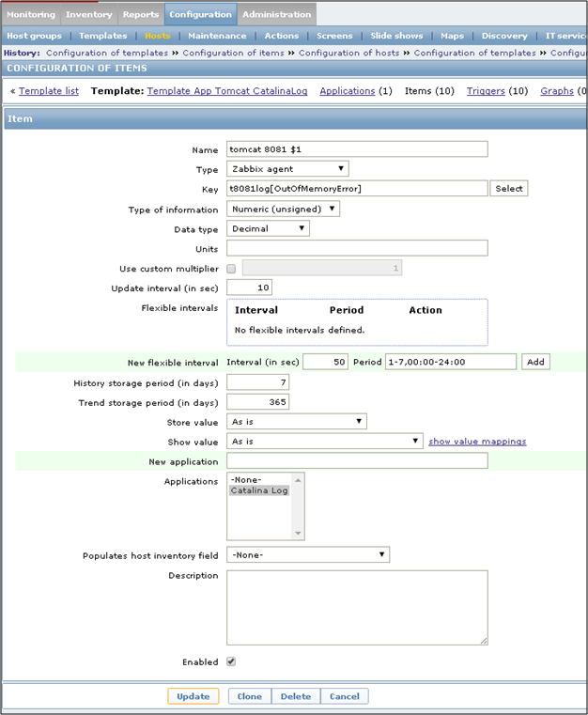Open Populates host inventory field dropdown
This screenshot has width=588, height=715.
308,554
